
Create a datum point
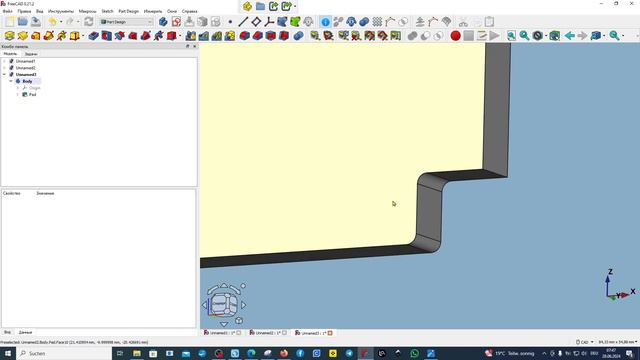(x=230, y=22)
